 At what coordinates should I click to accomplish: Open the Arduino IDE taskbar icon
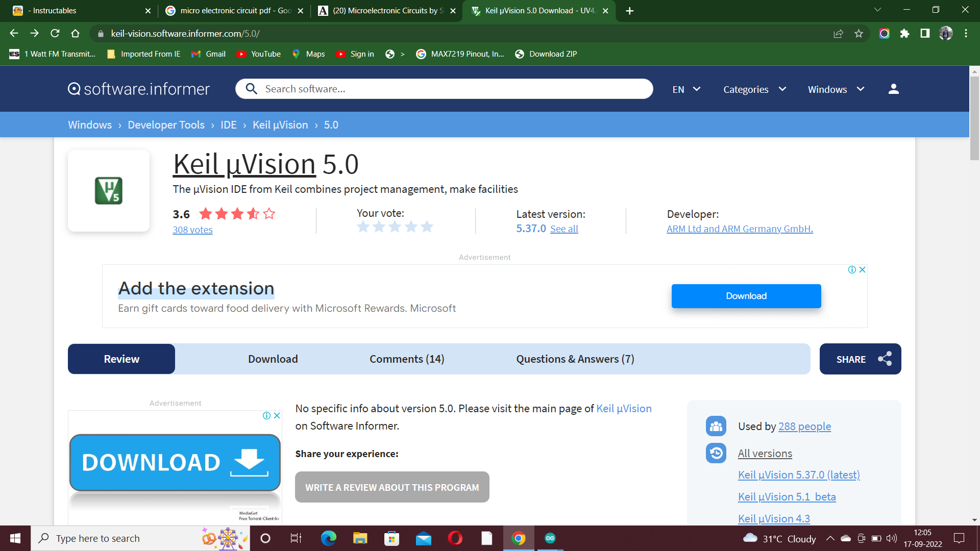[x=550, y=538]
